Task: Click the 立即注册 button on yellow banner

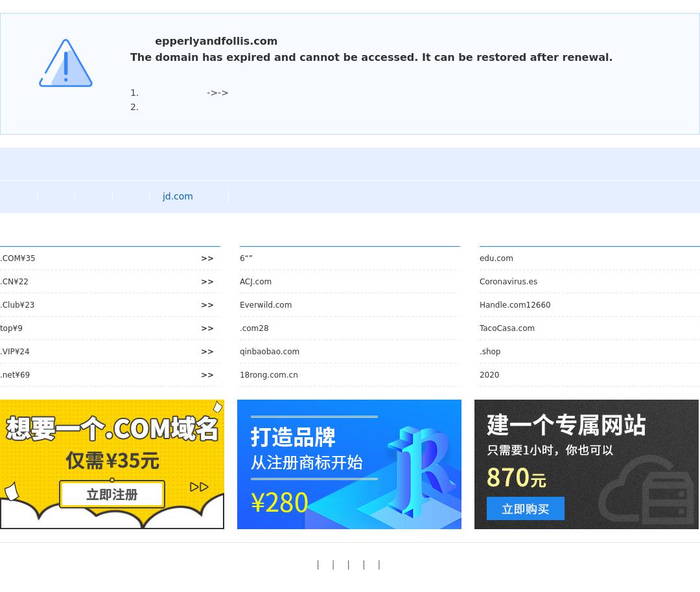Action: click(x=112, y=494)
